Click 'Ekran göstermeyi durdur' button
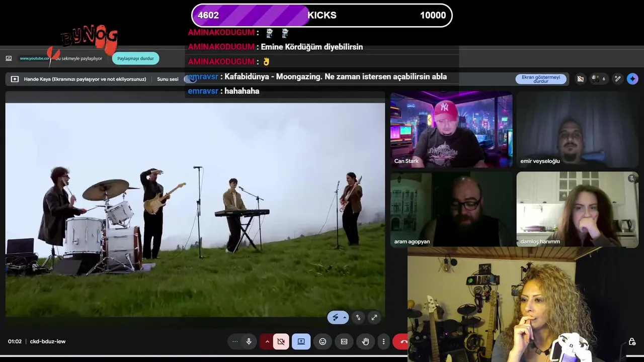The height and width of the screenshot is (362, 644). pos(541,79)
